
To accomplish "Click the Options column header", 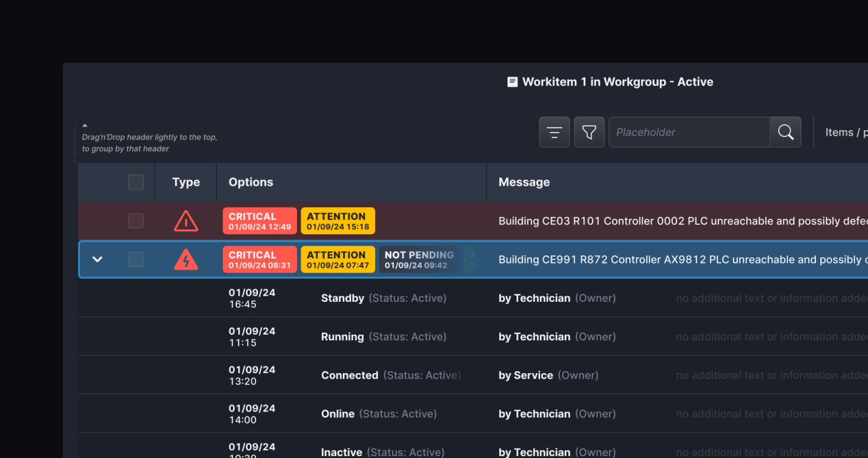I will 251,182.
